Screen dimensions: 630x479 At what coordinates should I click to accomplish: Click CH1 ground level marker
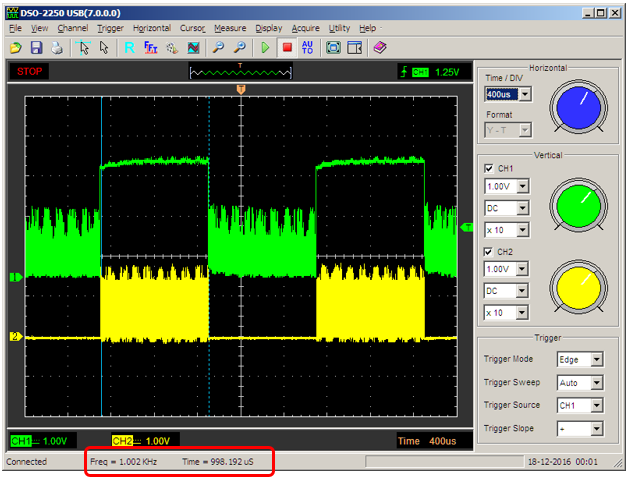pos(16,277)
